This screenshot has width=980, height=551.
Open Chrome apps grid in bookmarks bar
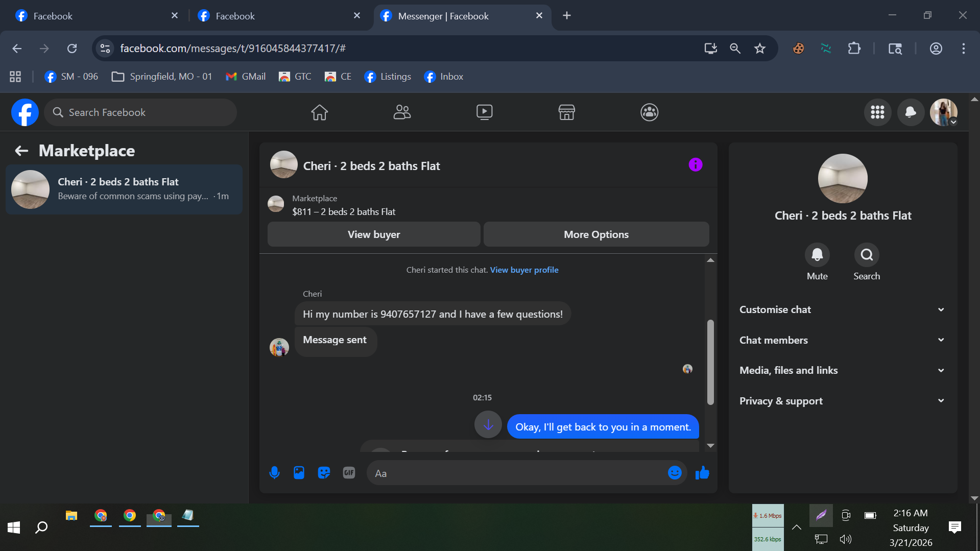click(15, 77)
